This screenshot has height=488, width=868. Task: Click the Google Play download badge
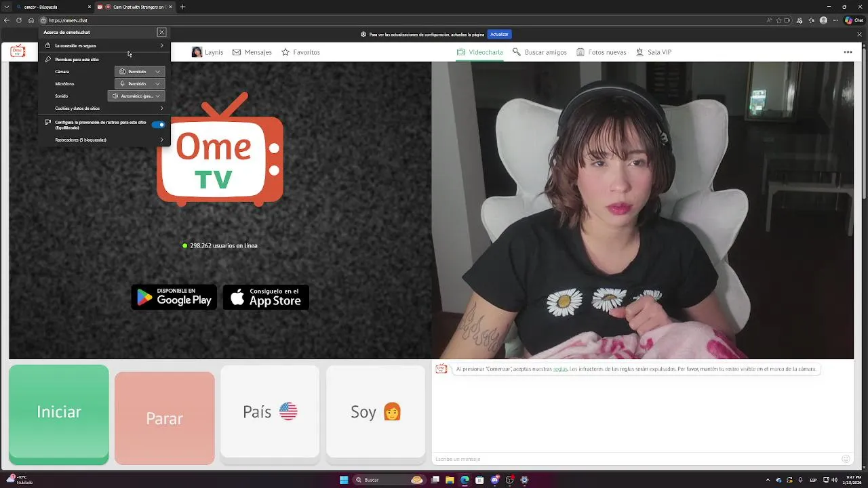(x=174, y=297)
